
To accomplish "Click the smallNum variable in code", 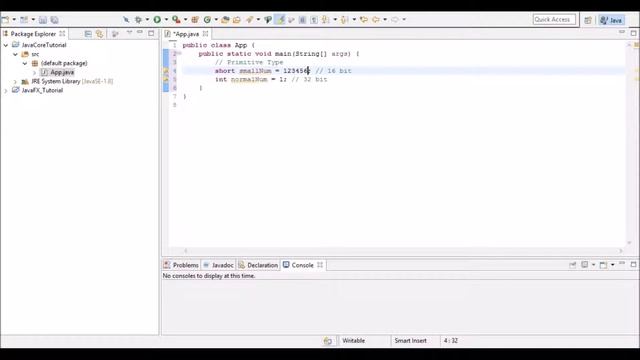I will pyautogui.click(x=255, y=71).
